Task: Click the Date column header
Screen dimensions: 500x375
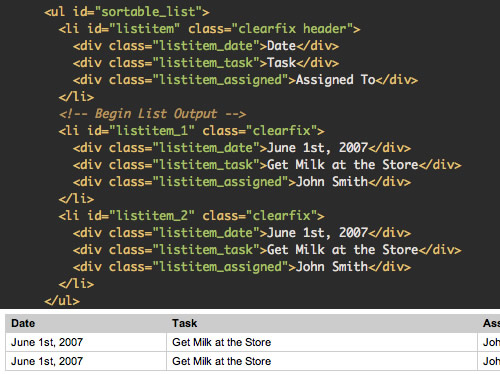Action: [86, 323]
